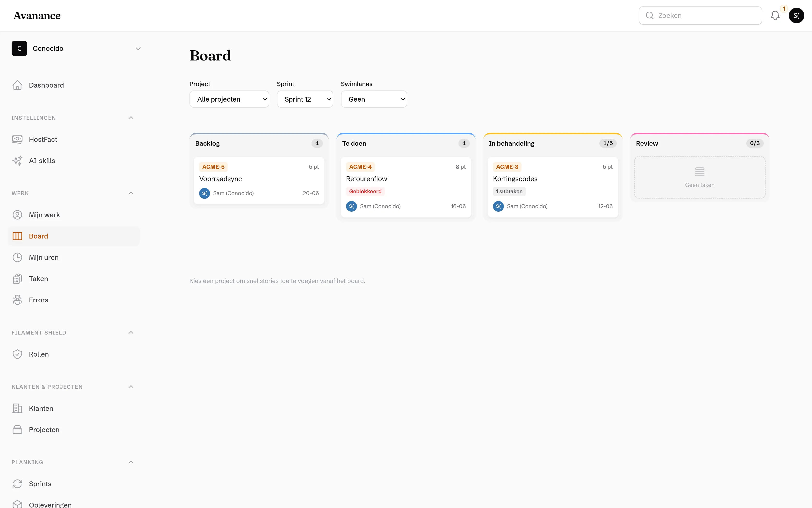Open the ACME-4 issue tag
Image resolution: width=812 pixels, height=508 pixels.
tap(360, 167)
